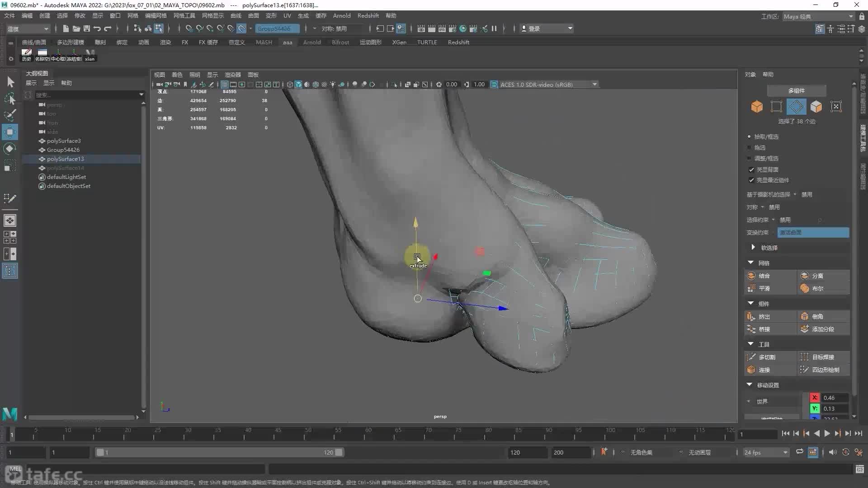Viewport: 868px width, 488px height.
Task: Click the 平滑 (Smooth) mesh tool
Action: coord(770,288)
